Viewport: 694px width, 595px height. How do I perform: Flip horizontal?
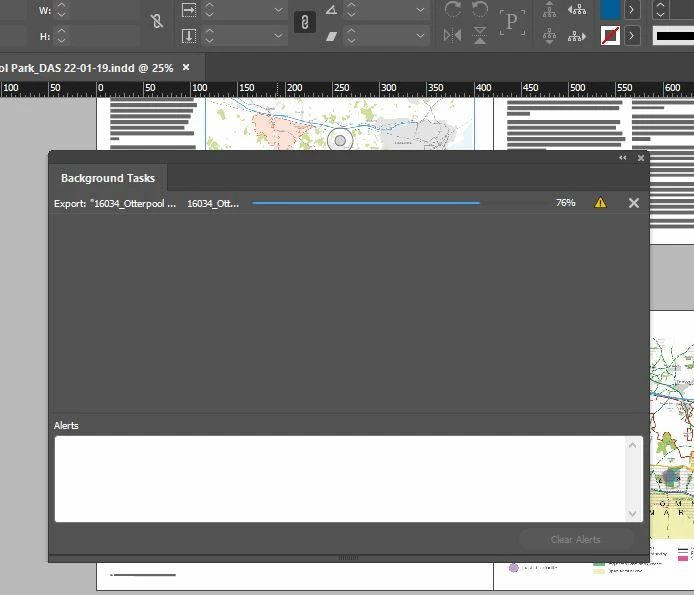click(x=452, y=35)
